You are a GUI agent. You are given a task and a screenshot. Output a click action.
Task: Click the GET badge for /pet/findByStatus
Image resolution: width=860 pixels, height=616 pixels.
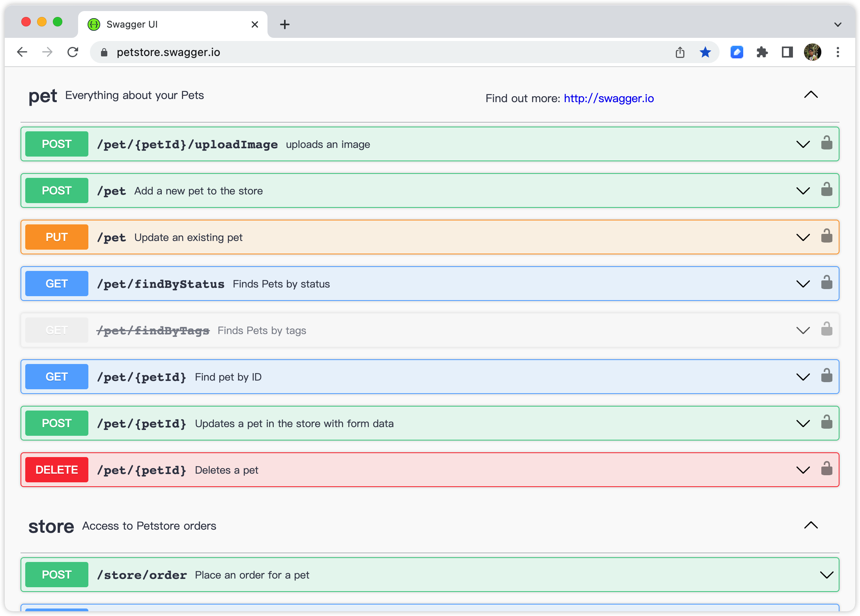coord(57,284)
